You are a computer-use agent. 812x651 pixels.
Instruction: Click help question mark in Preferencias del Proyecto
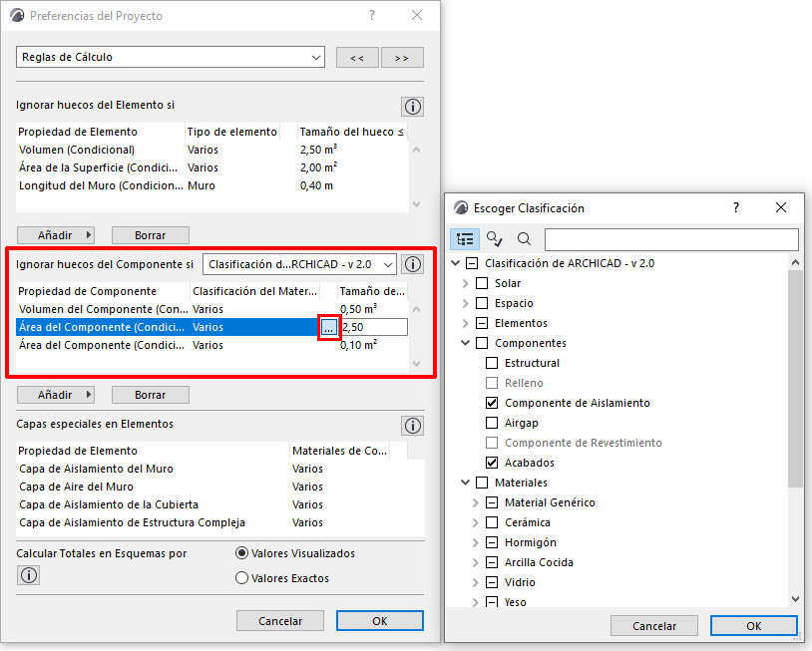click(x=372, y=16)
